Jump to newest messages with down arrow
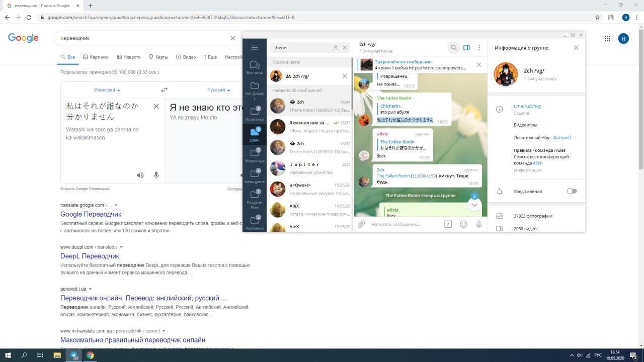644x362 pixels. [474, 205]
